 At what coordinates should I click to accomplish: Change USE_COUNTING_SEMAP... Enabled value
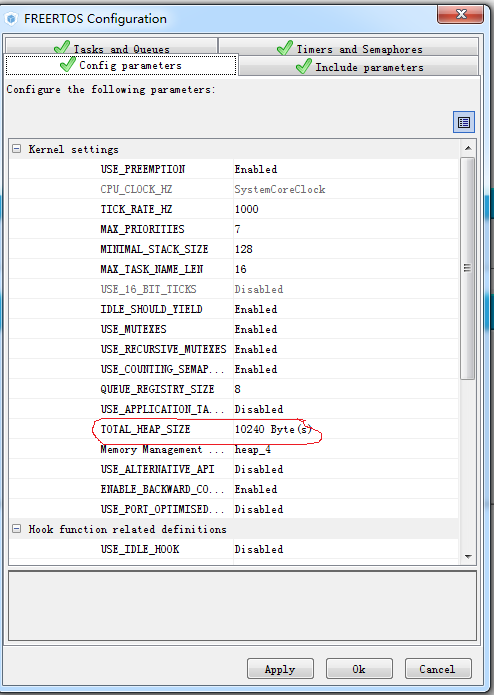point(256,369)
